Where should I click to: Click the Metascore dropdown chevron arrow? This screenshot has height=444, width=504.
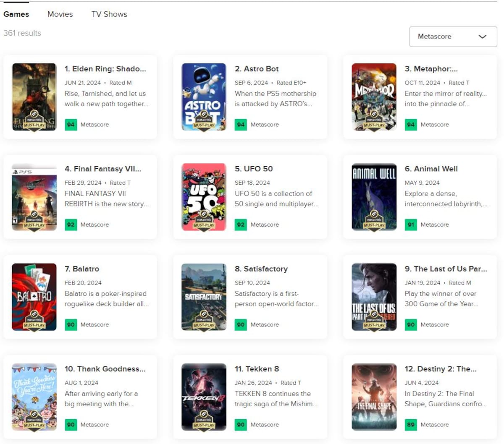click(x=482, y=37)
